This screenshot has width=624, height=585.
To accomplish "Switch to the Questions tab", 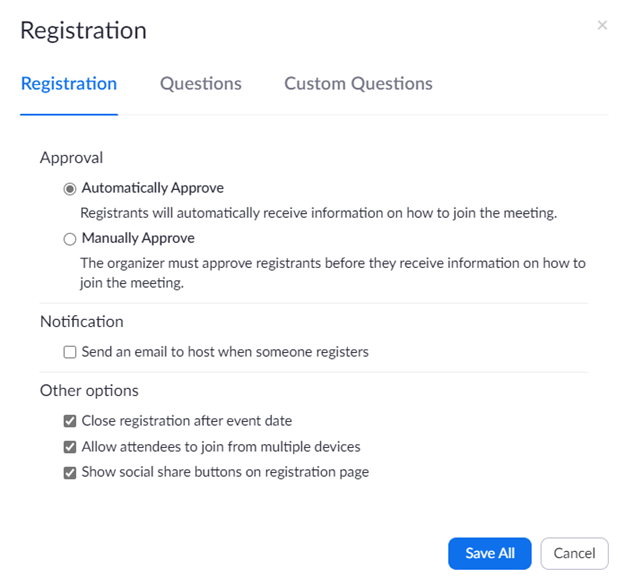I will pos(201,84).
